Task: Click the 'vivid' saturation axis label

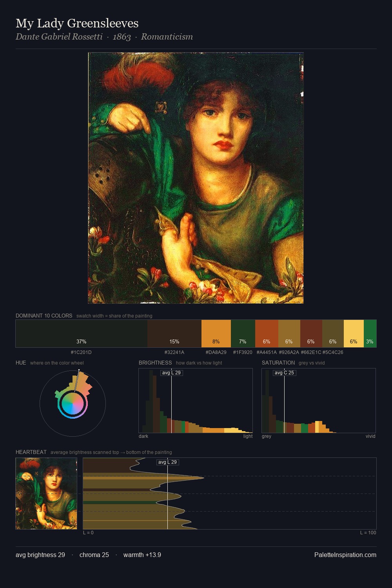Action: pyautogui.click(x=370, y=436)
